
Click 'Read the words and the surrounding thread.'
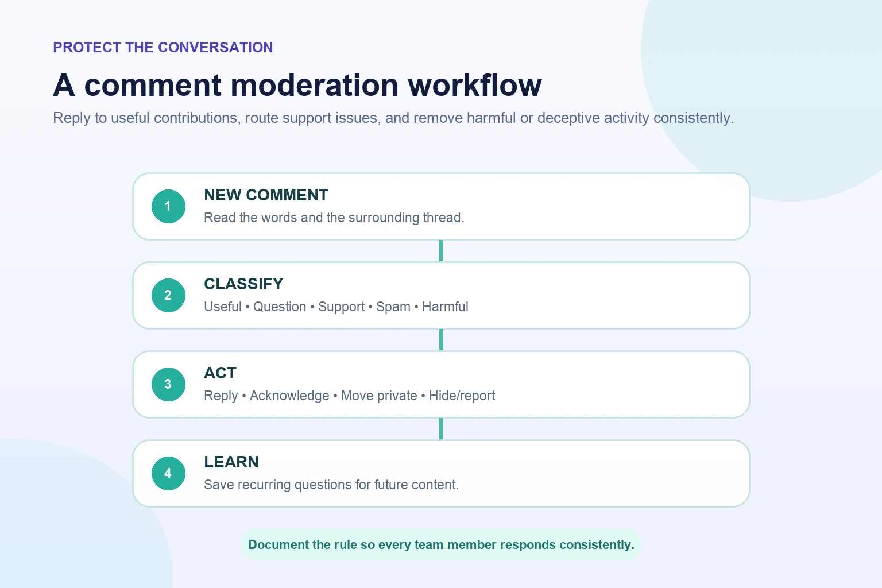coord(334,218)
